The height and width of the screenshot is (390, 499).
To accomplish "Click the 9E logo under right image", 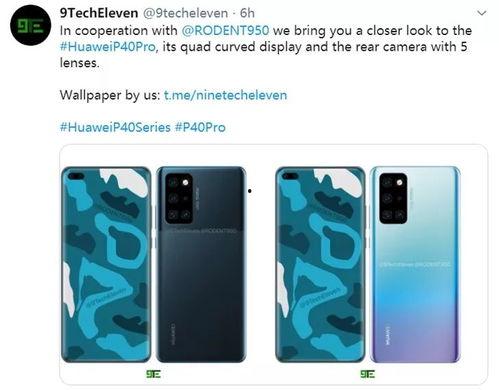I will coord(367,374).
